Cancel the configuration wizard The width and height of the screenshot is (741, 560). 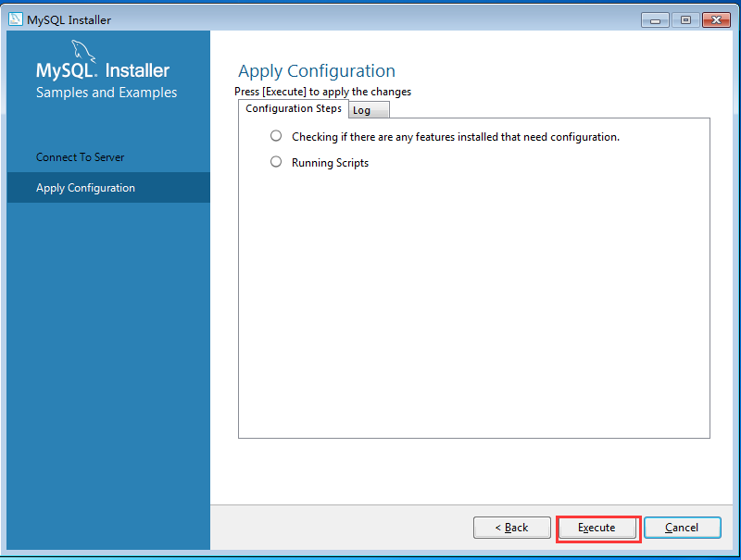pyautogui.click(x=682, y=528)
